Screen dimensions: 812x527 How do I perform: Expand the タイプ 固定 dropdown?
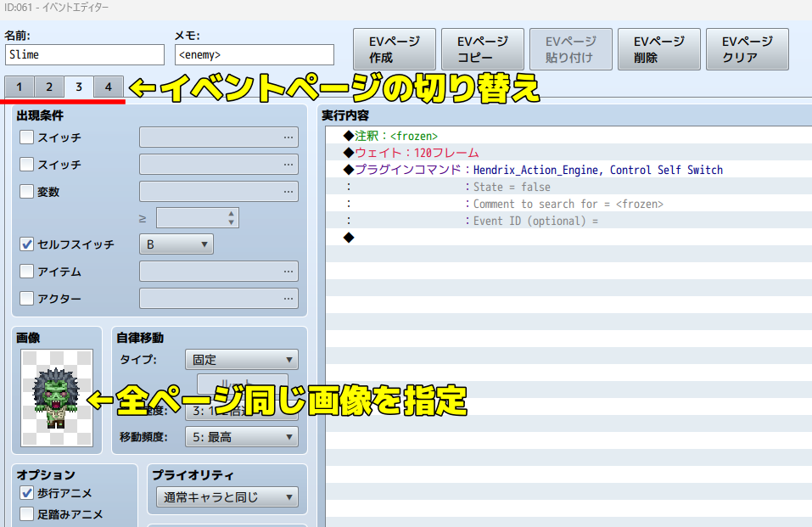tap(241, 360)
